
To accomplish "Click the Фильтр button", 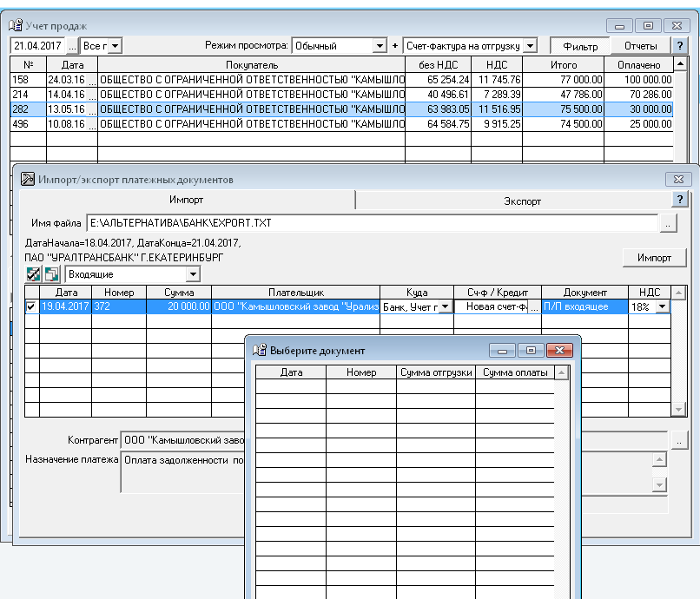I will 579,45.
